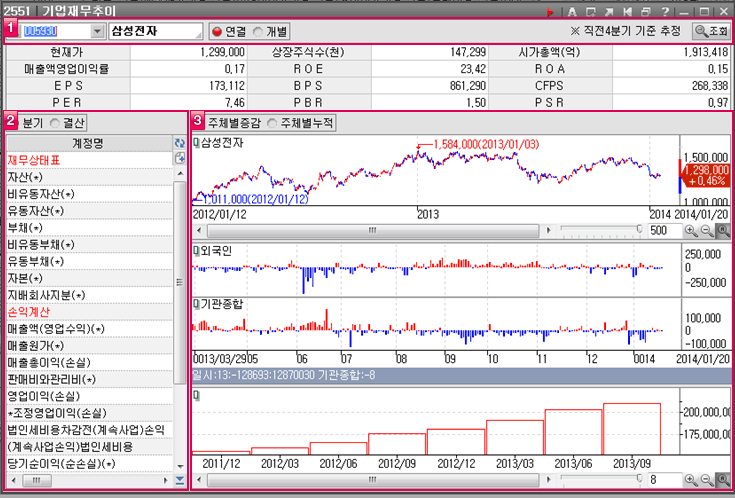Image resolution: width=735 pixels, height=498 pixels.
Task: Click the account list scroll up arrow
Action: 180,174
